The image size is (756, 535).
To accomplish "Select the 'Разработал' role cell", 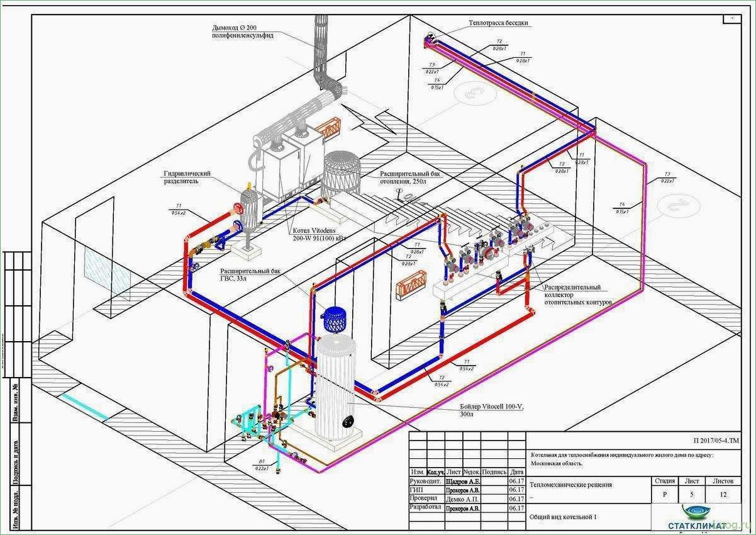I will click(427, 507).
